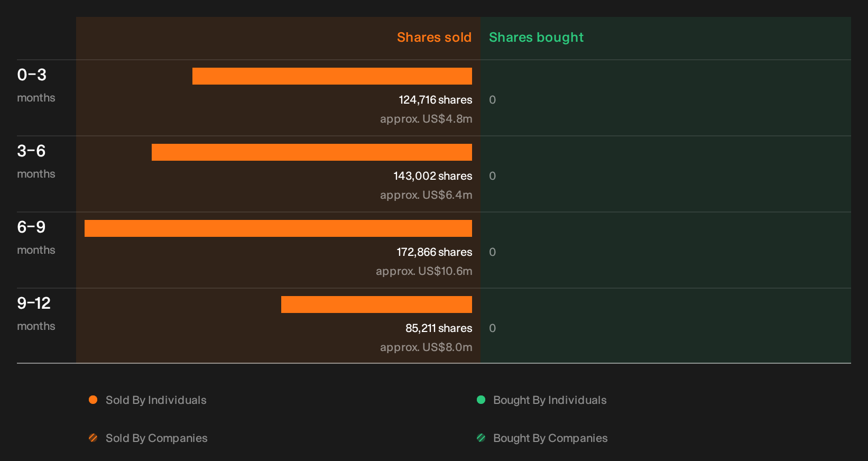868x461 pixels.
Task: Click the approx. US$8.0m amount
Action: click(x=426, y=347)
